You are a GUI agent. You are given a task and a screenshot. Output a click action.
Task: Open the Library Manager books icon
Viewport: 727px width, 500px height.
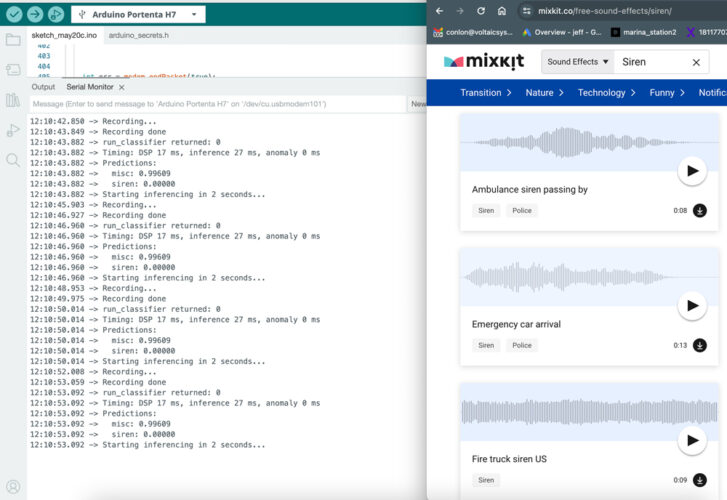tap(13, 100)
